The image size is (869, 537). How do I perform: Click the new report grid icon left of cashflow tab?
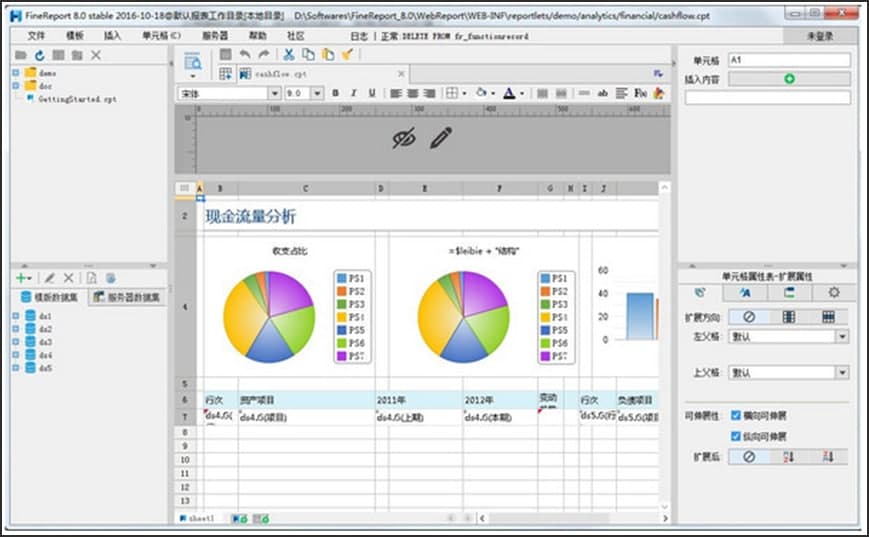(225, 74)
